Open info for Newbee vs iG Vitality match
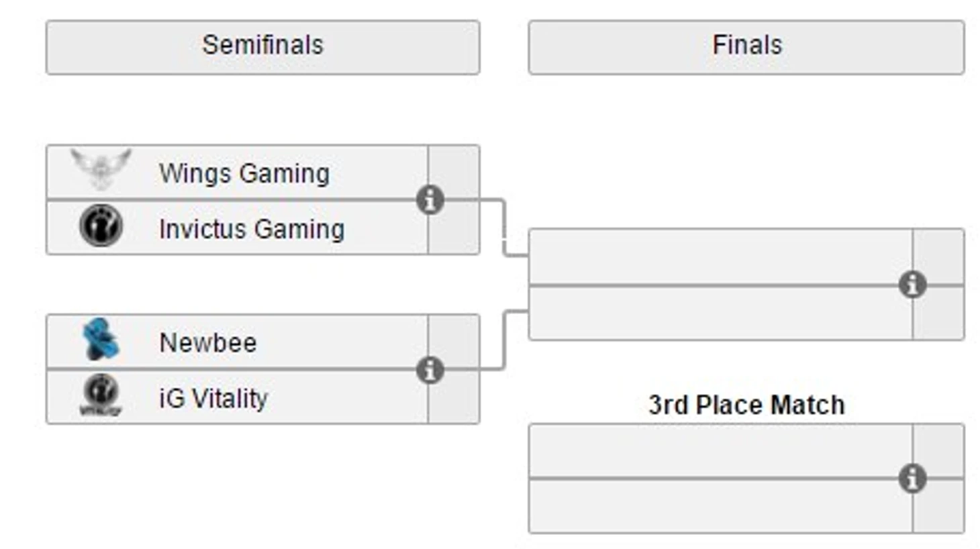The width and height of the screenshot is (980, 549). coord(430,370)
